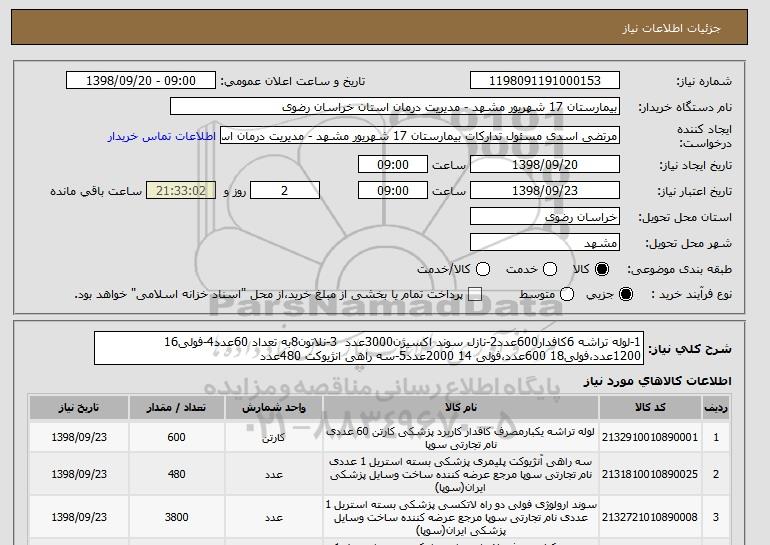This screenshot has height=545, width=770.
Task: Click the تعداد / مقدار column header
Action: pyautogui.click(x=176, y=408)
